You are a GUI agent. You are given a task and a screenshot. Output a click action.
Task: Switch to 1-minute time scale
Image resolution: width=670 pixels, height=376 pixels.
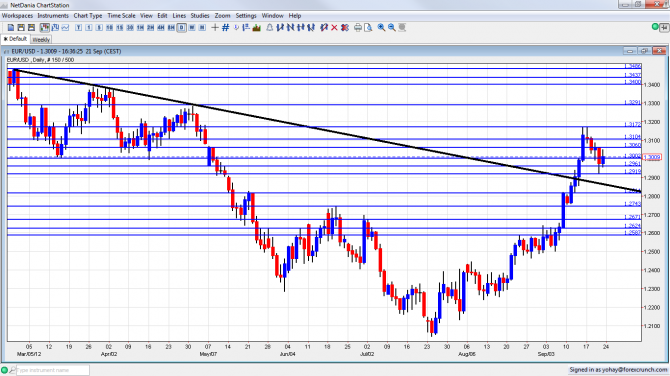coord(88,27)
